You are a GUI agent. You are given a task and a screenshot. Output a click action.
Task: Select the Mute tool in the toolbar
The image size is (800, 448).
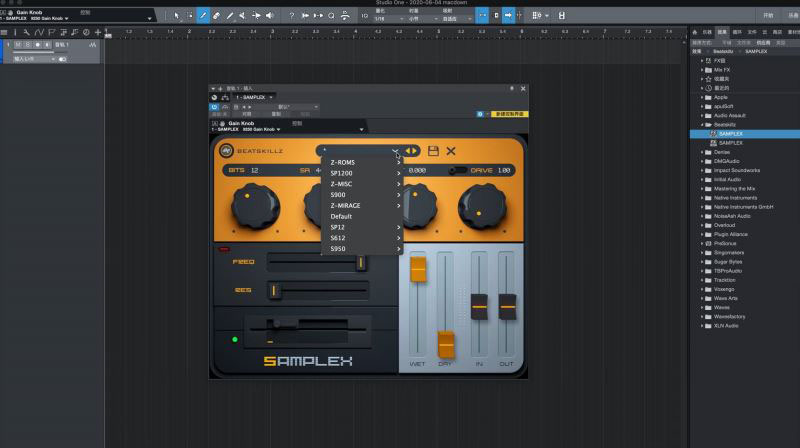pos(243,16)
